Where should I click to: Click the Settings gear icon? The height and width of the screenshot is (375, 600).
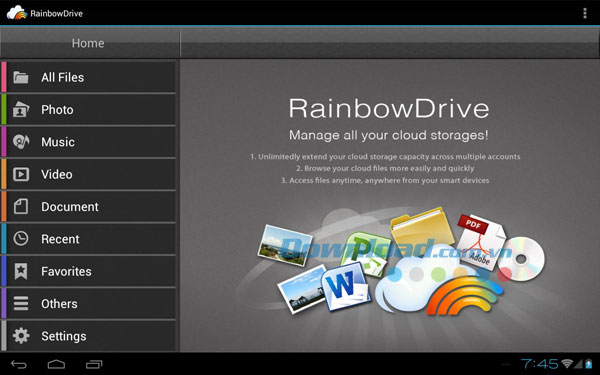pos(21,336)
